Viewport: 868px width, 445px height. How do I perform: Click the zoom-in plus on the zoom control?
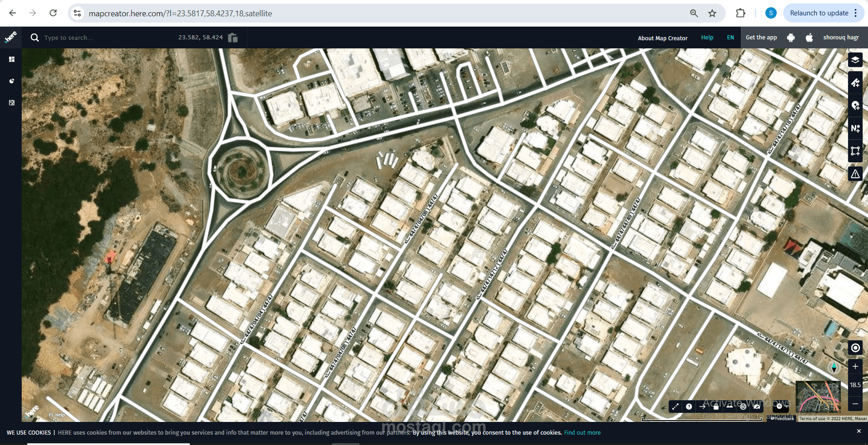[855, 367]
